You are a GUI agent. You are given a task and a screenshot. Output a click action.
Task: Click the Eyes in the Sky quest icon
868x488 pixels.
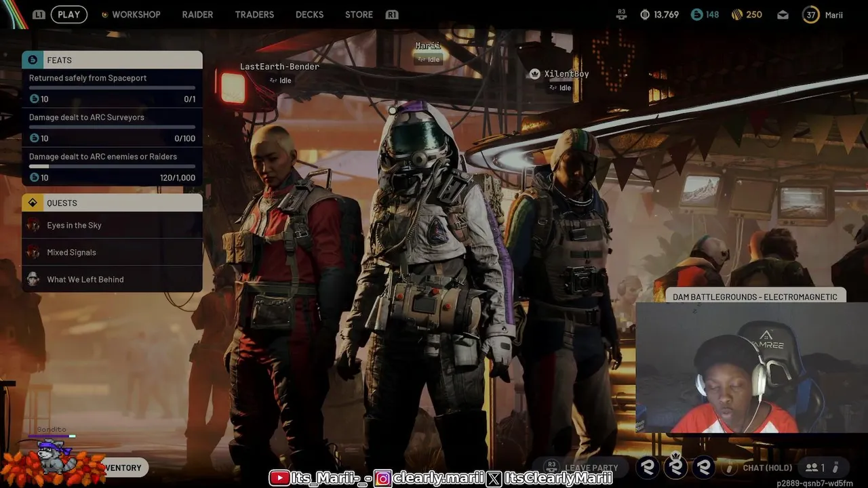tap(33, 225)
